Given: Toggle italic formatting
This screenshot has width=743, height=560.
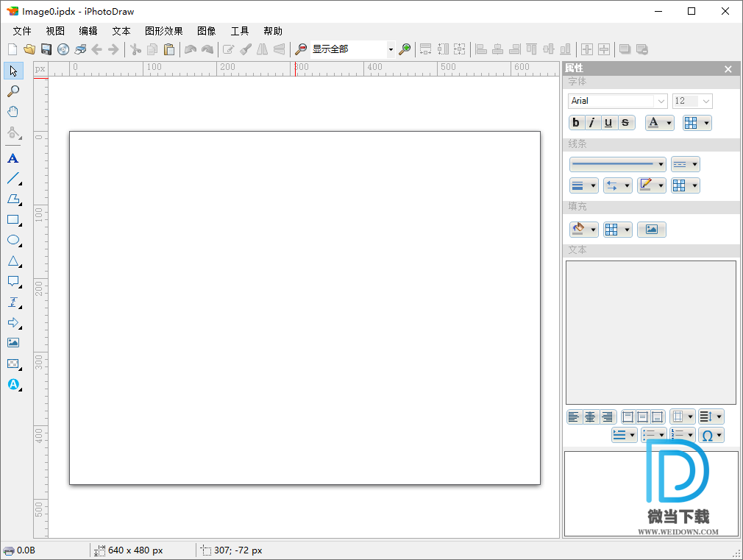Looking at the screenshot, I should coord(593,123).
